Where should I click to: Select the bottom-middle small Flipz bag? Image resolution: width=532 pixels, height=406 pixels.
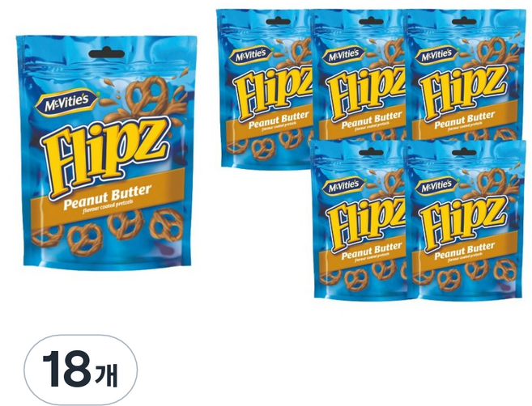360,220
